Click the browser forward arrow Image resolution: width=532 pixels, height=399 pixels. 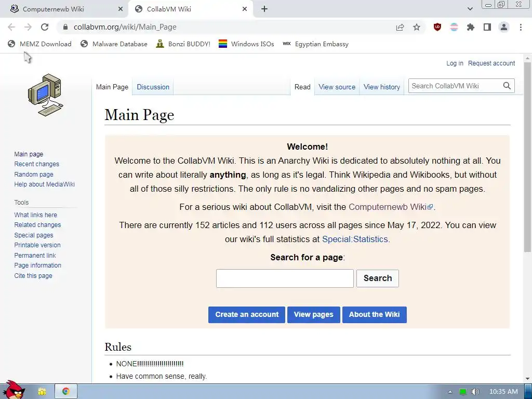click(28, 27)
